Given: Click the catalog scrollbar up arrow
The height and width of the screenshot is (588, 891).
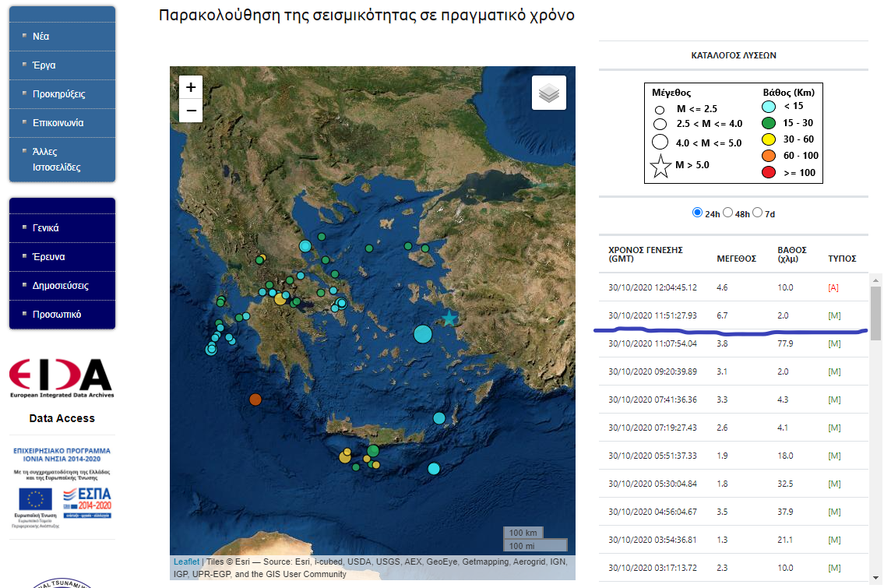Looking at the screenshot, I should [875, 280].
